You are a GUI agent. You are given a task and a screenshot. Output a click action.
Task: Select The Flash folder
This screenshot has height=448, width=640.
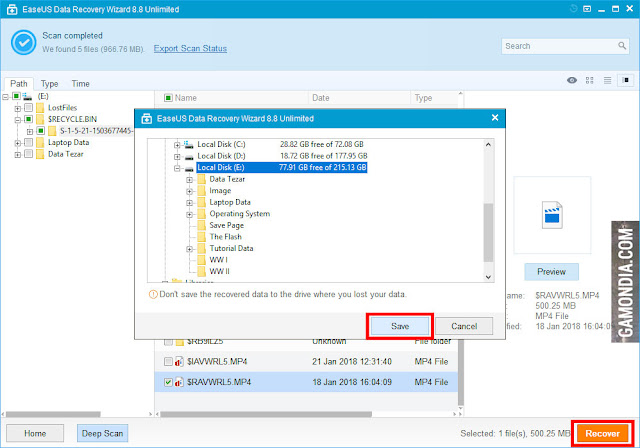click(225, 237)
